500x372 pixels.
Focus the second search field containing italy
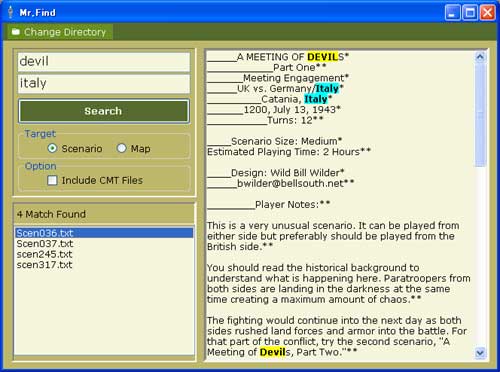(104, 83)
